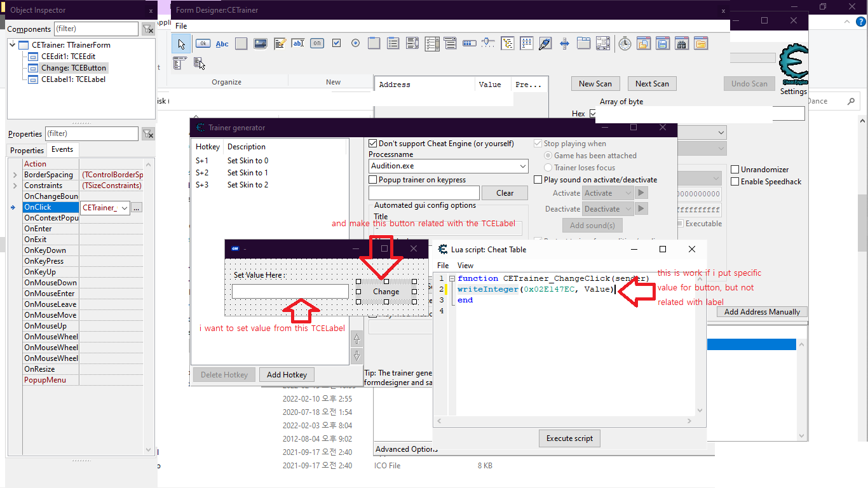Select the on toggle box component
868x488 pixels.
[x=317, y=44]
